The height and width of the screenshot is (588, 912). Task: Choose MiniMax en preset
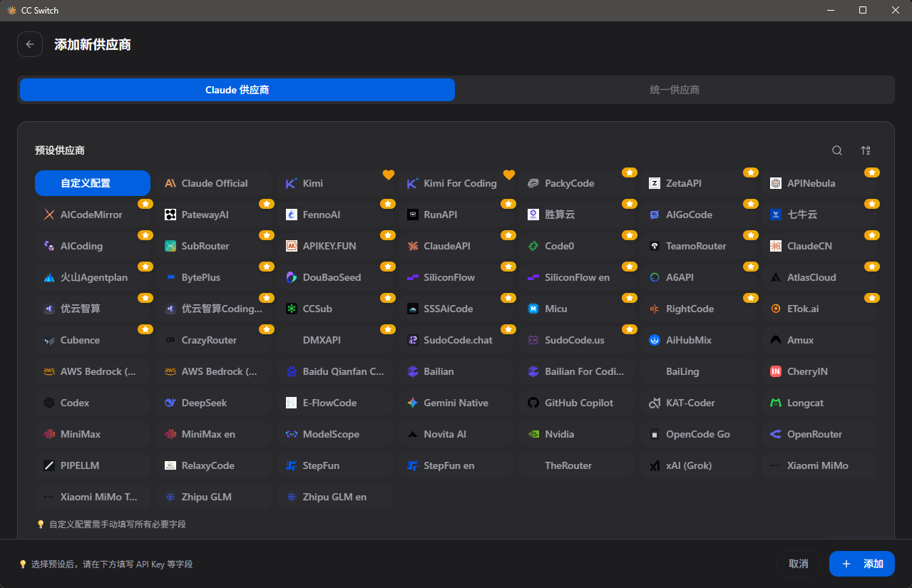tap(214, 434)
